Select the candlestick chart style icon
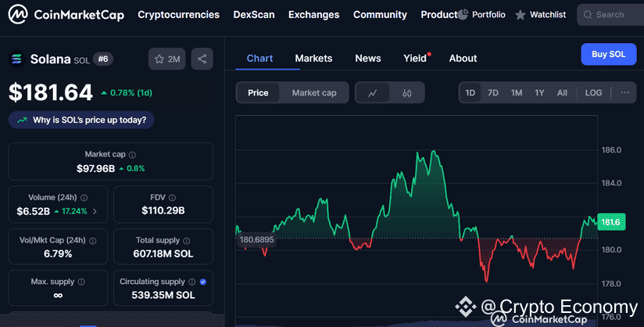The height and width of the screenshot is (327, 644). click(x=406, y=93)
